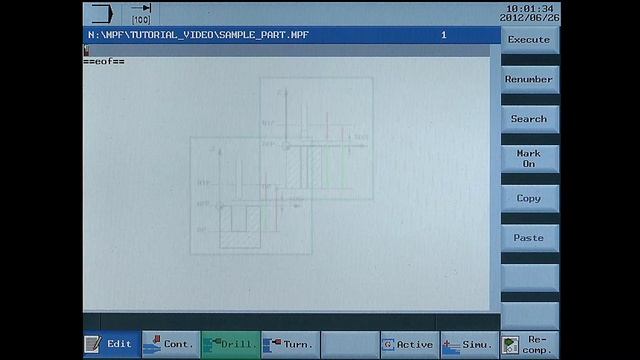Place cursor in first highlighted editor line
The image size is (640, 360).
286,51
